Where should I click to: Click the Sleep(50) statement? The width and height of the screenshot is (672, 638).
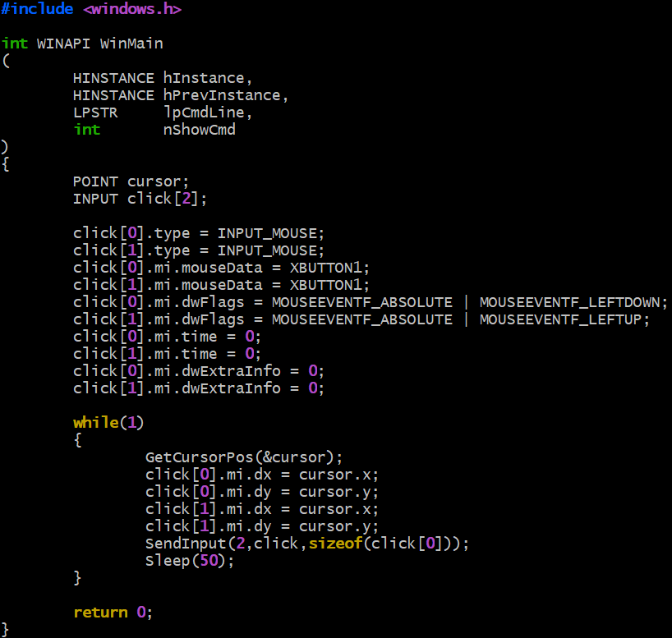point(190,561)
